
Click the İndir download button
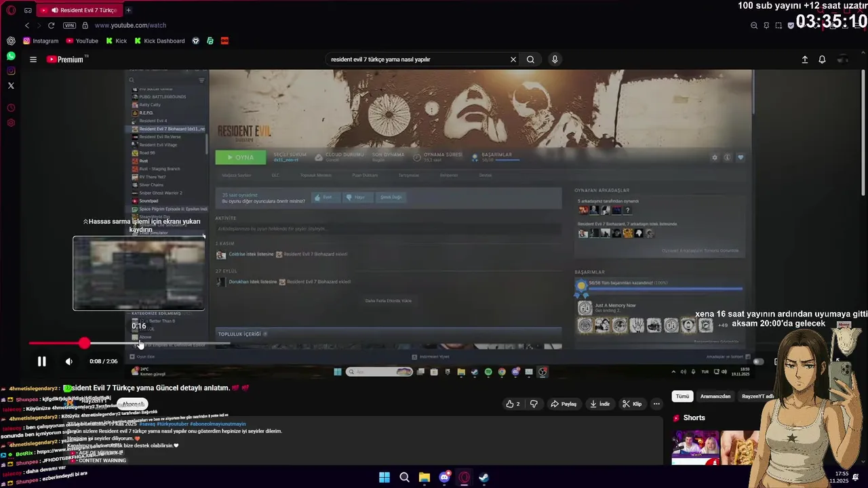[599, 404]
